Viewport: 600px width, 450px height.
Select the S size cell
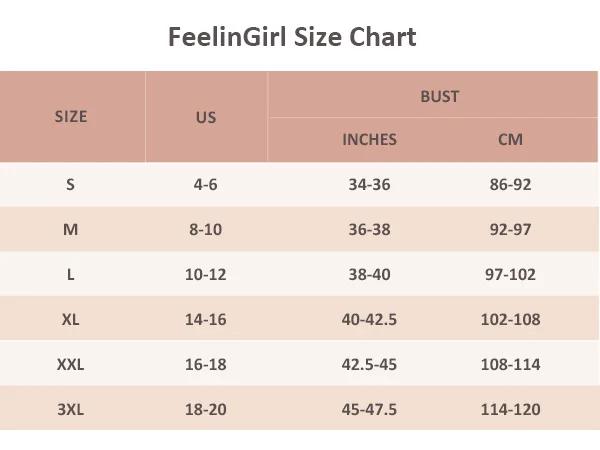coord(71,184)
